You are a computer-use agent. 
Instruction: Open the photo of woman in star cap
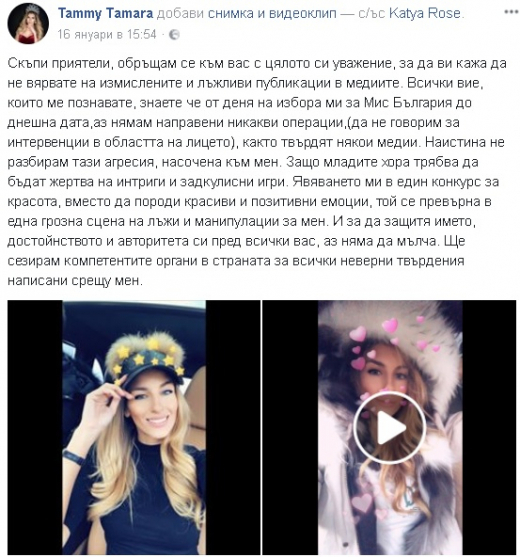point(134,427)
